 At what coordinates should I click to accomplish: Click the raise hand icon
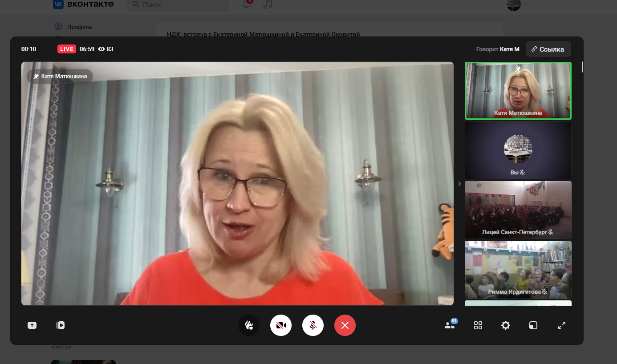click(249, 325)
